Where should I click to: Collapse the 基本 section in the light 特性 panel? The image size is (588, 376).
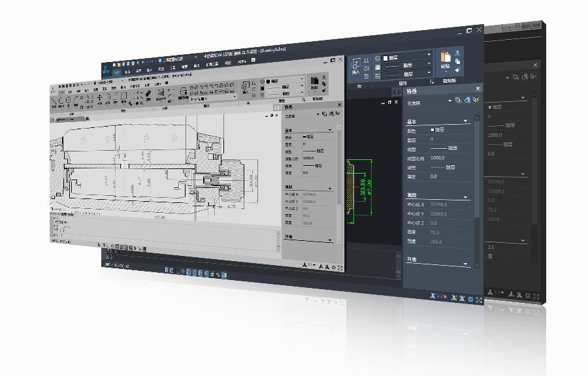click(330, 130)
